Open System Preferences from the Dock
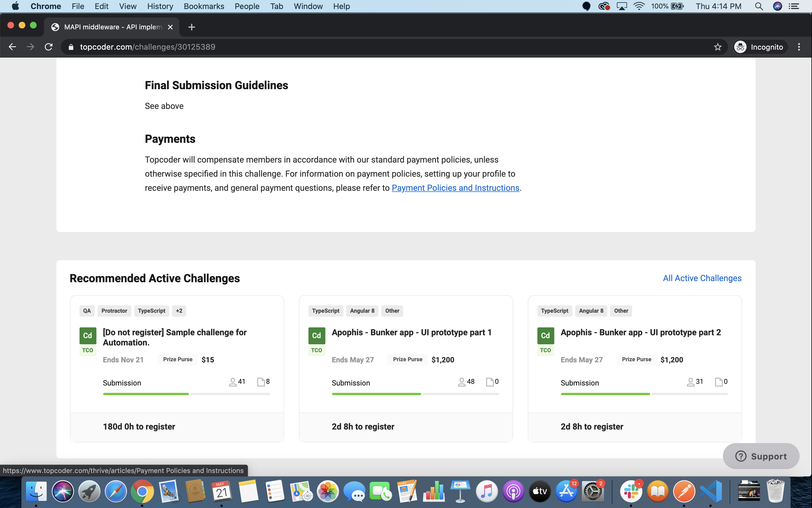The width and height of the screenshot is (812, 508). pyautogui.click(x=593, y=492)
